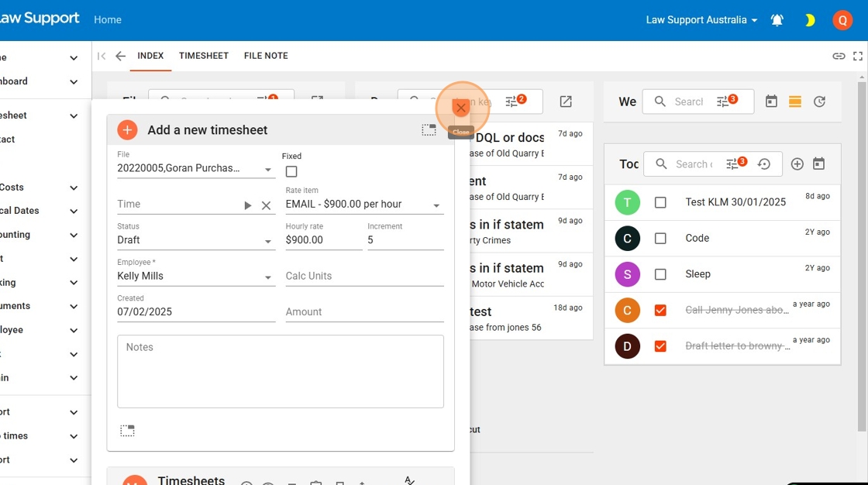
Task: Click the Law Support logo
Action: click(x=40, y=18)
